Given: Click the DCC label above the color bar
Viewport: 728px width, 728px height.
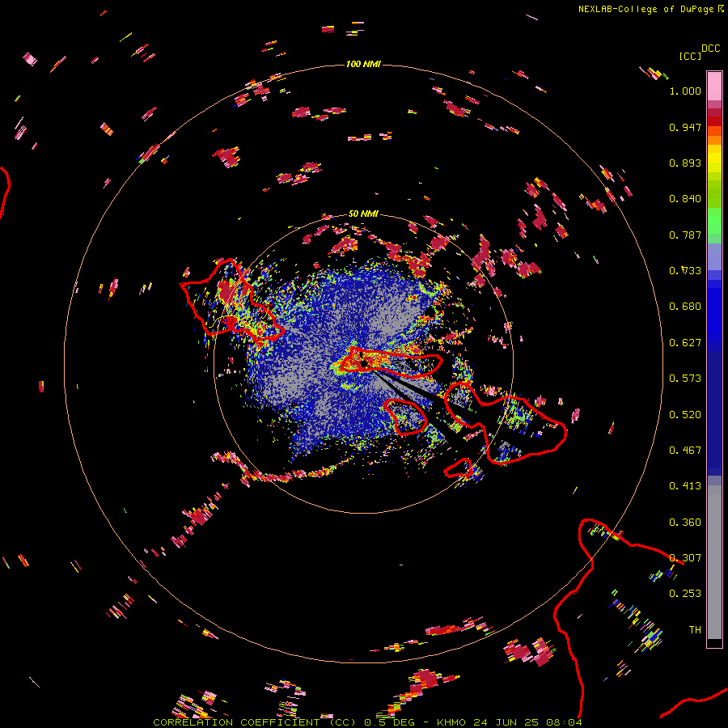Looking at the screenshot, I should 711,49.
